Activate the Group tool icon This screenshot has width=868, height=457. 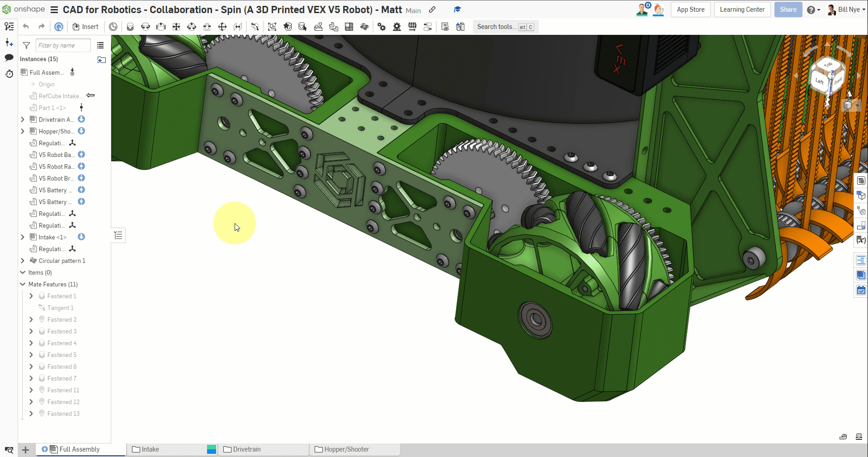click(272, 27)
